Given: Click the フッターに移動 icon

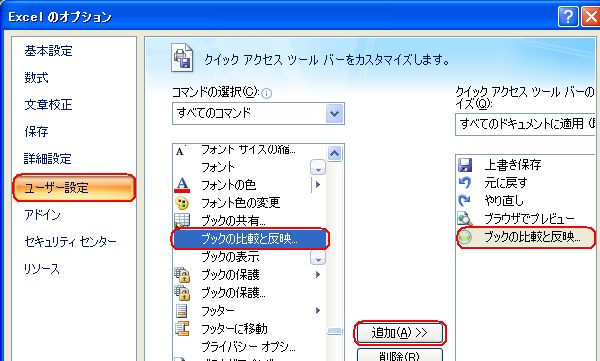Looking at the screenshot, I should pyautogui.click(x=182, y=328).
